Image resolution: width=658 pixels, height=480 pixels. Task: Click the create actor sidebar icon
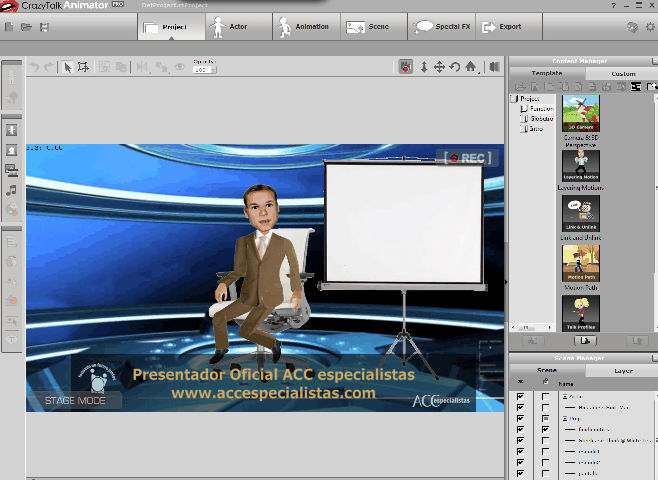click(x=11, y=130)
